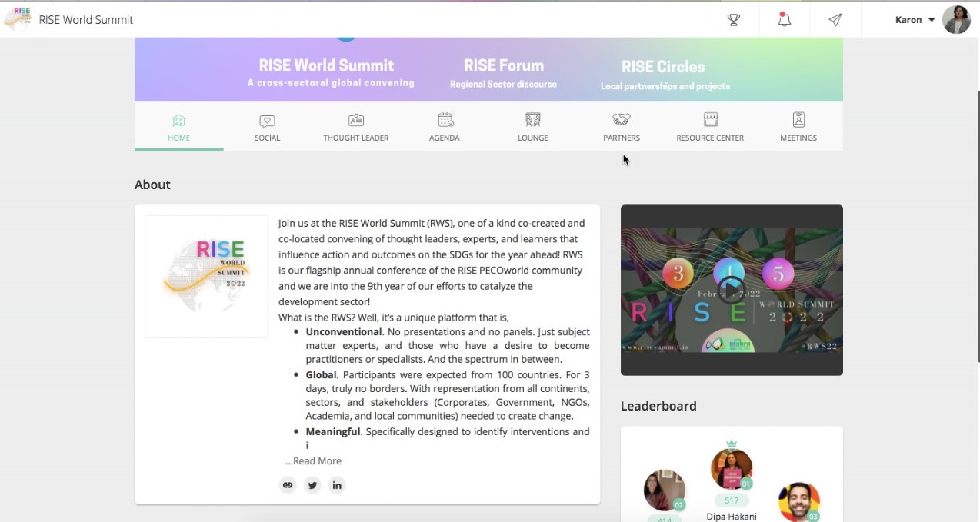Expand the ...Read More link
The height and width of the screenshot is (522, 980).
coord(313,461)
